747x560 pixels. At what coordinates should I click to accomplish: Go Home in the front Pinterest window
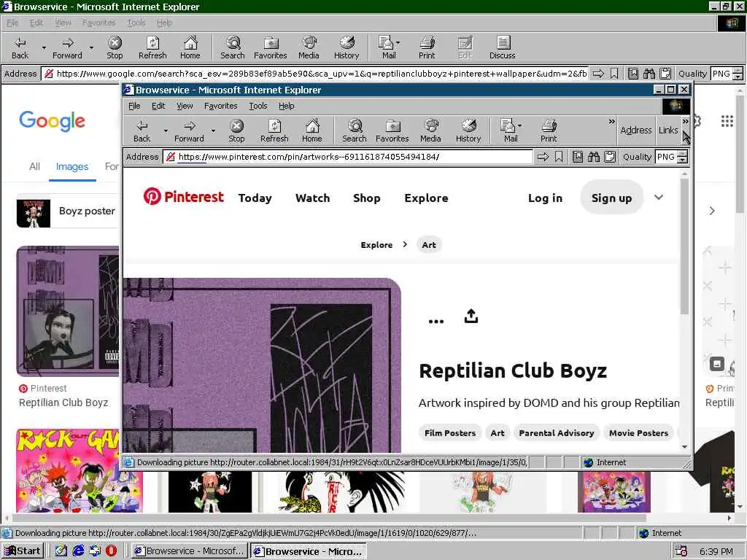coord(312,131)
